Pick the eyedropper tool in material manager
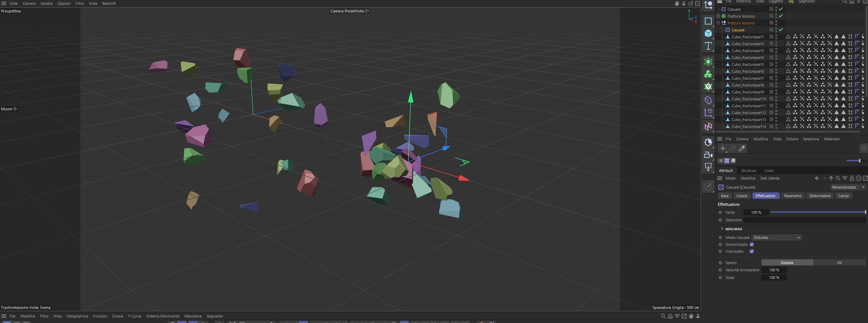 point(742,149)
